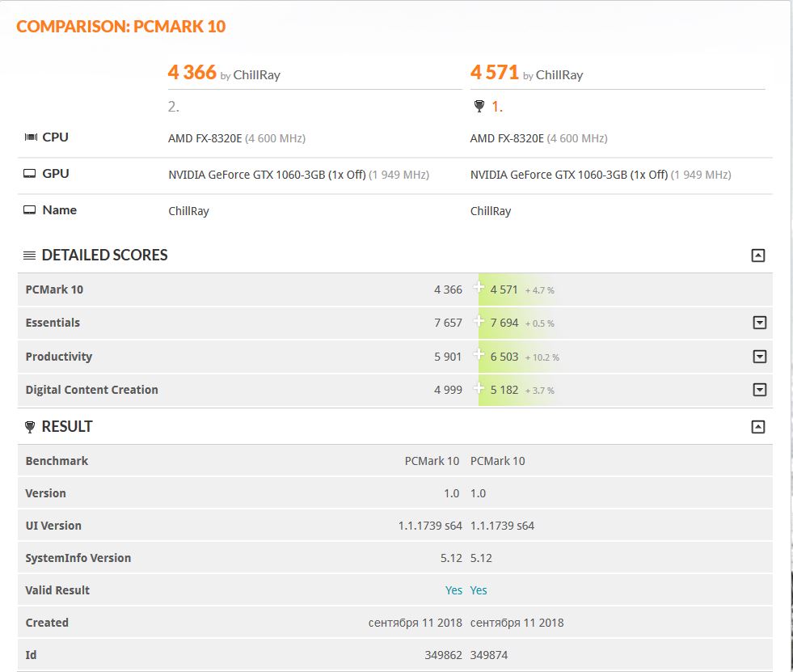Collapse the Detailed Scores section

[757, 256]
